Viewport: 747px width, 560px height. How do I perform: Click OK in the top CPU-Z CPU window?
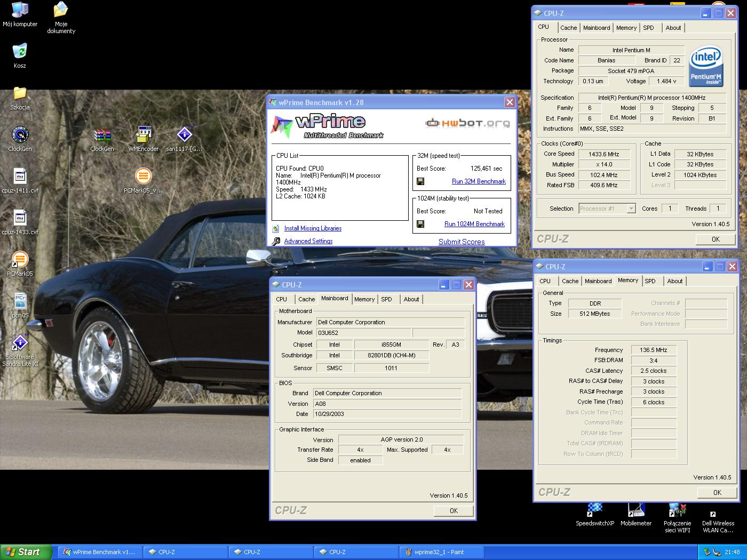coord(716,239)
